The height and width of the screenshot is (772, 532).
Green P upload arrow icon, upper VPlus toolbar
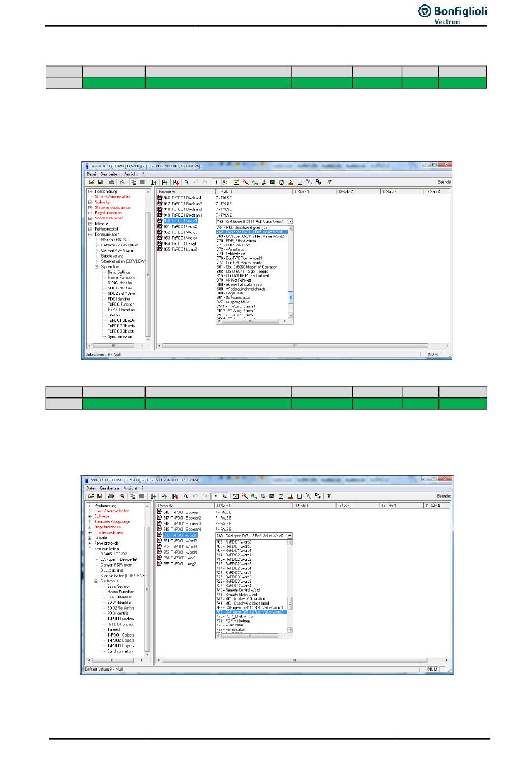(165, 182)
